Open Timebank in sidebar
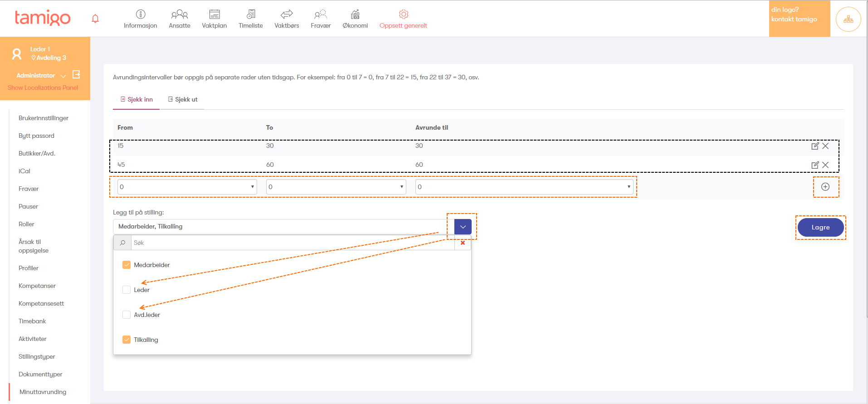 tap(32, 321)
